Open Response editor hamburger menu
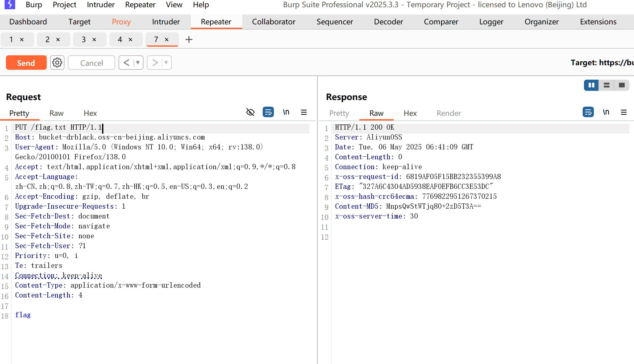 click(624, 112)
